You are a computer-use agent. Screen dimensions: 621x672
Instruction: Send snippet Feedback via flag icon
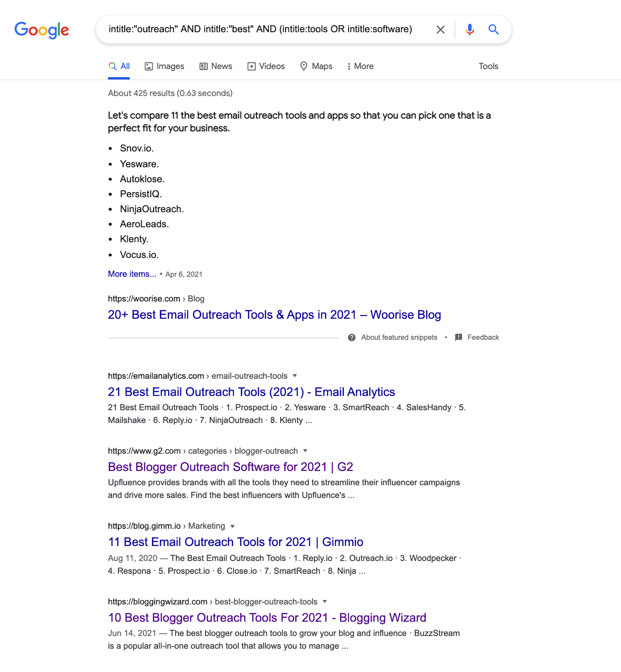(459, 337)
